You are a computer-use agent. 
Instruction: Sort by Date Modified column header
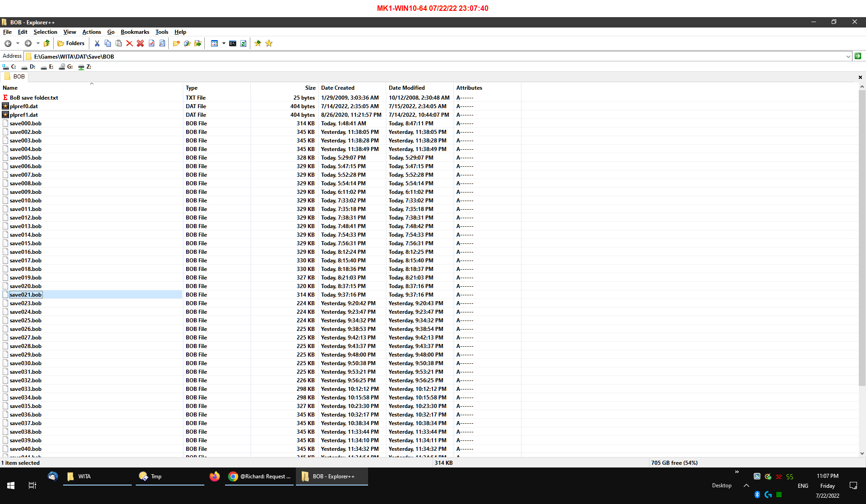(406, 88)
